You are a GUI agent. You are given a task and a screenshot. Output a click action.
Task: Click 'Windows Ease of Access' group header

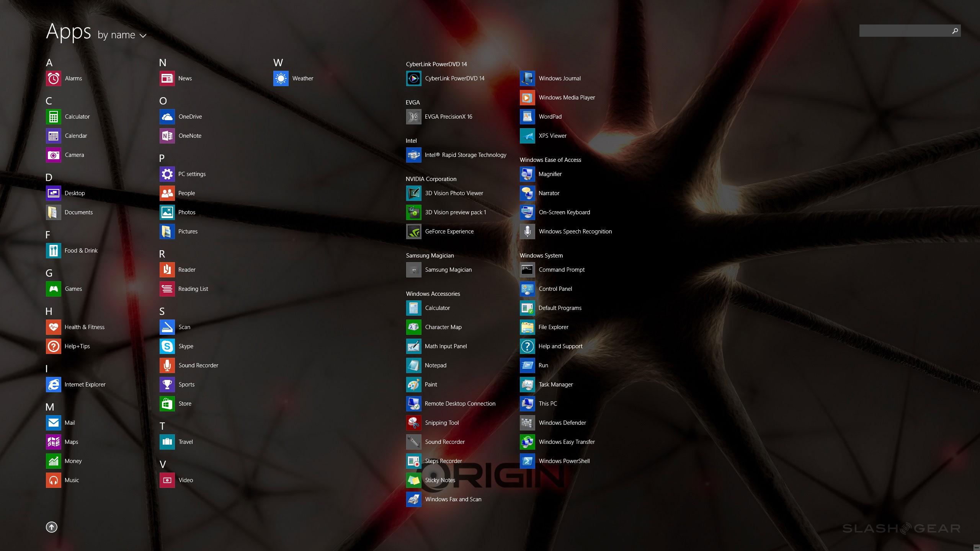(550, 160)
